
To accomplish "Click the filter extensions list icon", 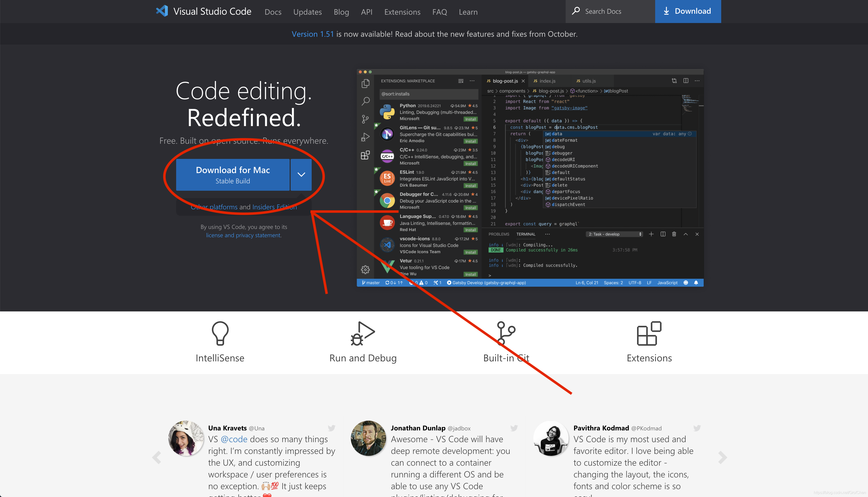I will click(460, 81).
